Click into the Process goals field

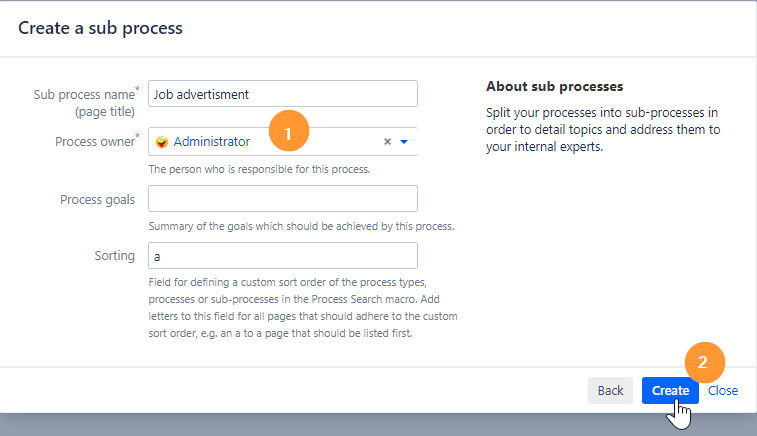pos(282,199)
